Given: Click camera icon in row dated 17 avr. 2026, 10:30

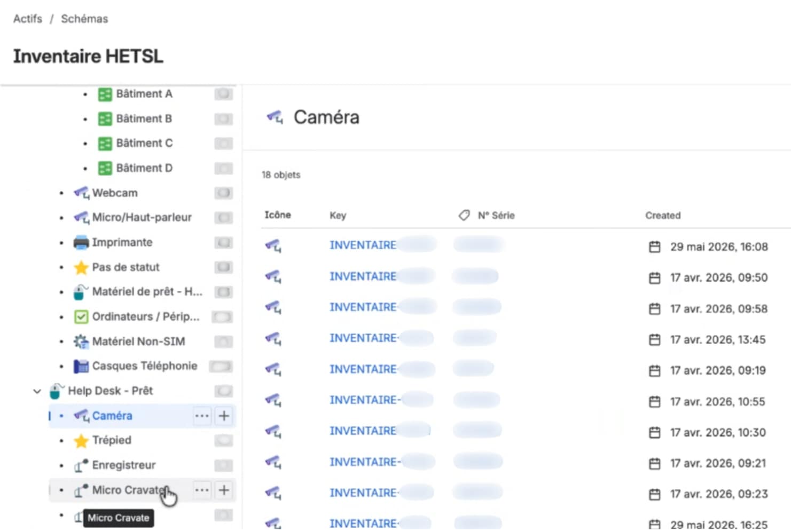Looking at the screenshot, I should pos(273,432).
